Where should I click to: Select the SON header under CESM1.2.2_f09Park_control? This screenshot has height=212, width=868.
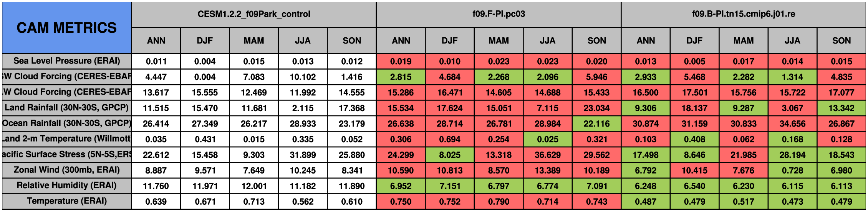pos(351,41)
